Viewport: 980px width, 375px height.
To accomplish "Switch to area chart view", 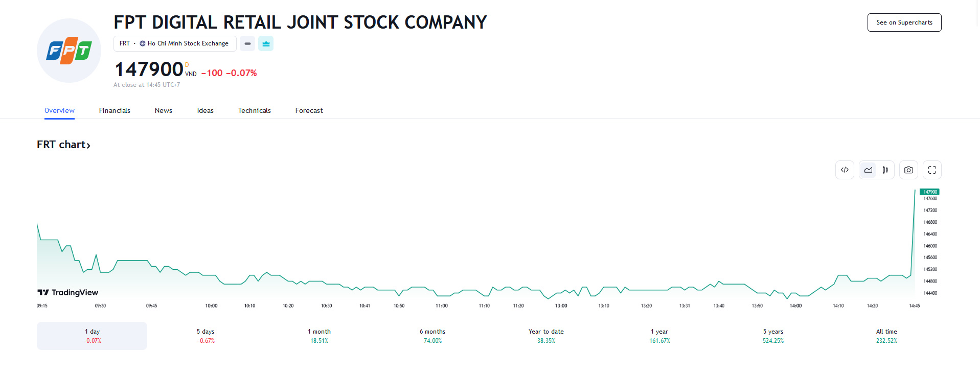I will (868, 170).
